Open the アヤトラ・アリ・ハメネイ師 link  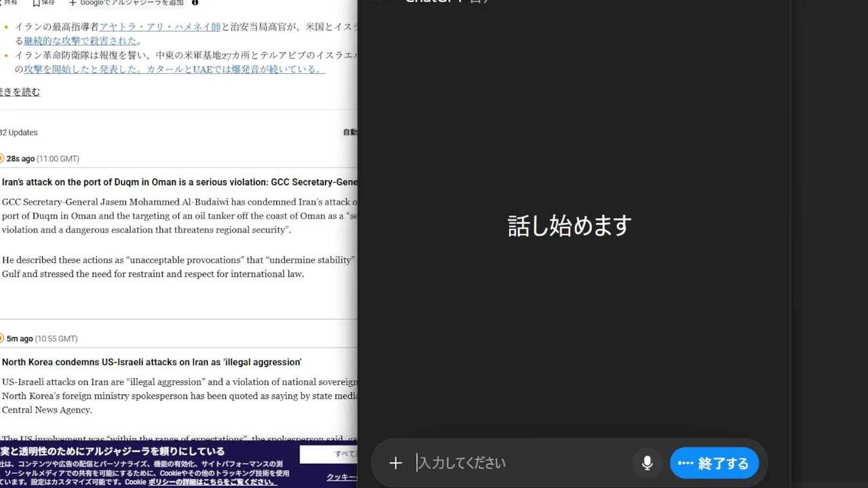(x=160, y=27)
